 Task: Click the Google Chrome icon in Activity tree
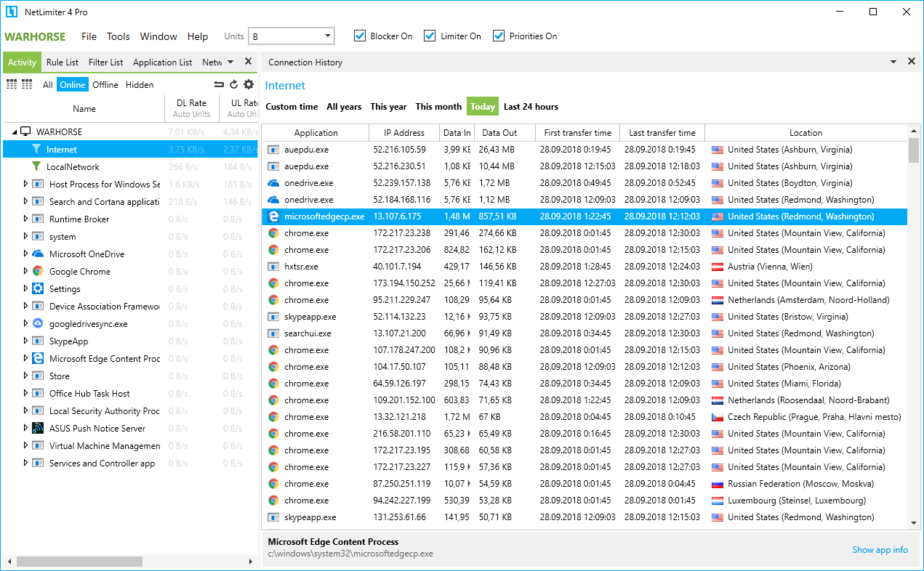pyautogui.click(x=38, y=271)
